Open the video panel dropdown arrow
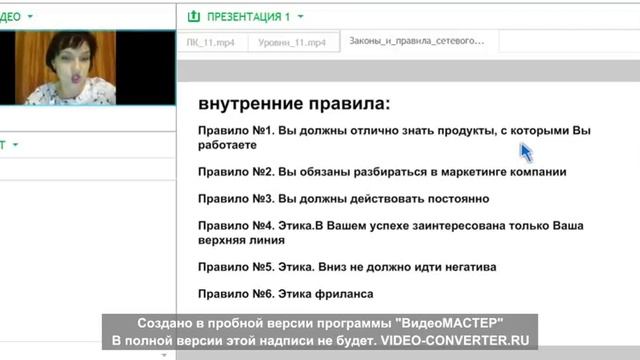This screenshot has width=640, height=360. click(30, 17)
